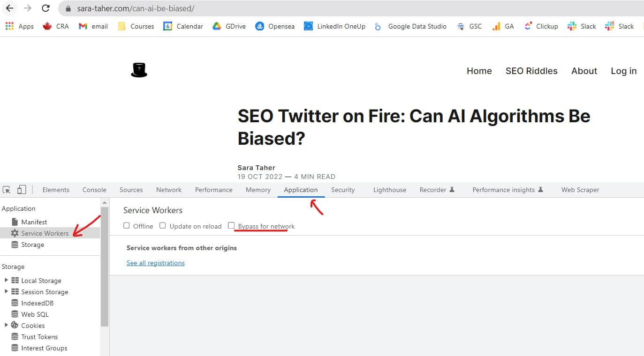Open the Lighthouse tab in DevTools
The height and width of the screenshot is (356, 644).
point(389,190)
